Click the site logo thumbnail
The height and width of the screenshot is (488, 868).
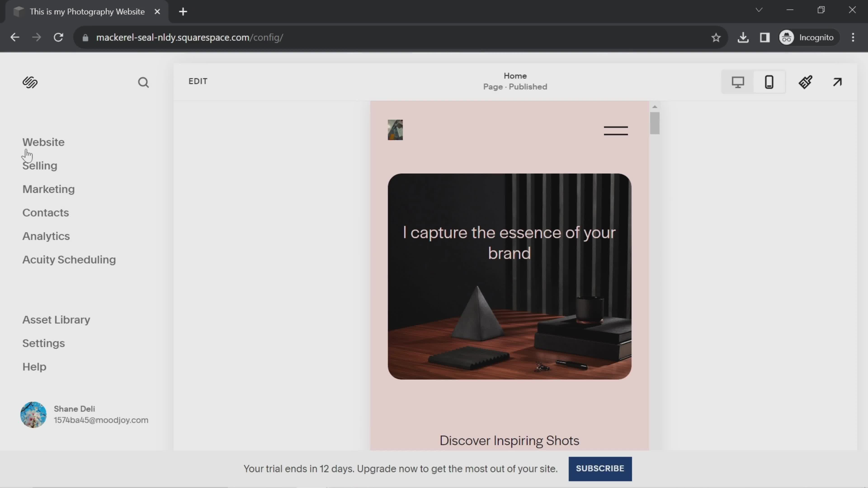(395, 130)
